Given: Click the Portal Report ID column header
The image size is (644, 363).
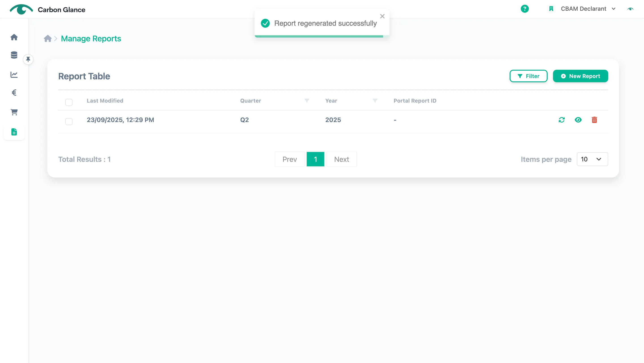Looking at the screenshot, I should pyautogui.click(x=415, y=101).
